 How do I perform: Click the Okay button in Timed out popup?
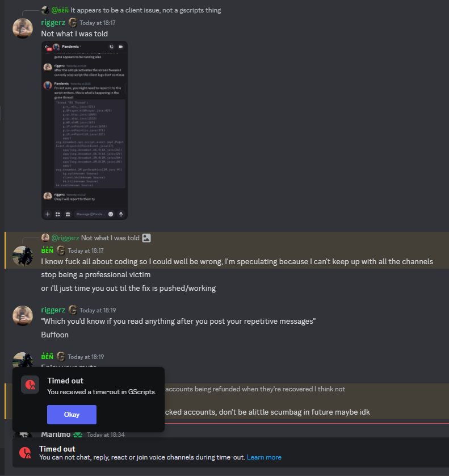[72, 415]
